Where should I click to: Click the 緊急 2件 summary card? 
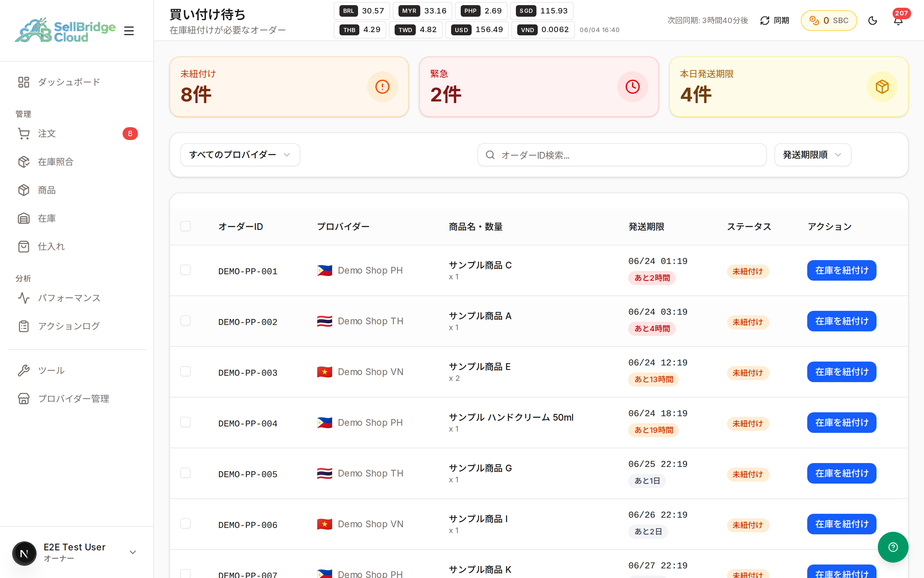click(539, 87)
